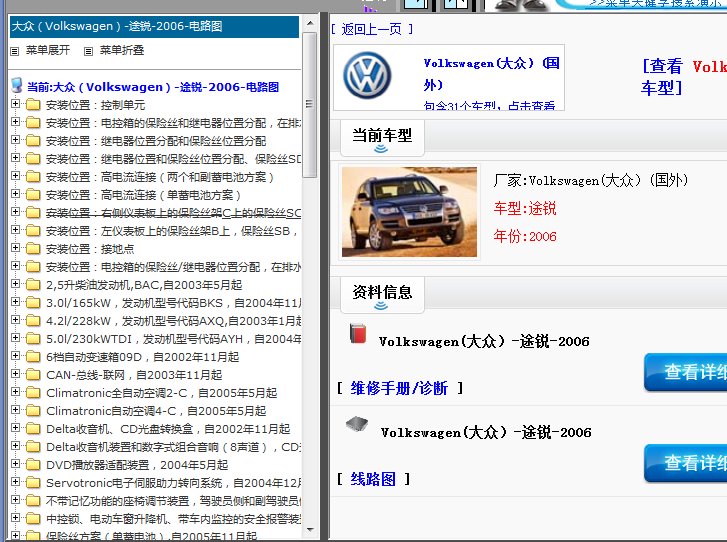Expand 高电流连接(两个和副蓄电池方案) node
The height and width of the screenshot is (542, 727).
15,176
